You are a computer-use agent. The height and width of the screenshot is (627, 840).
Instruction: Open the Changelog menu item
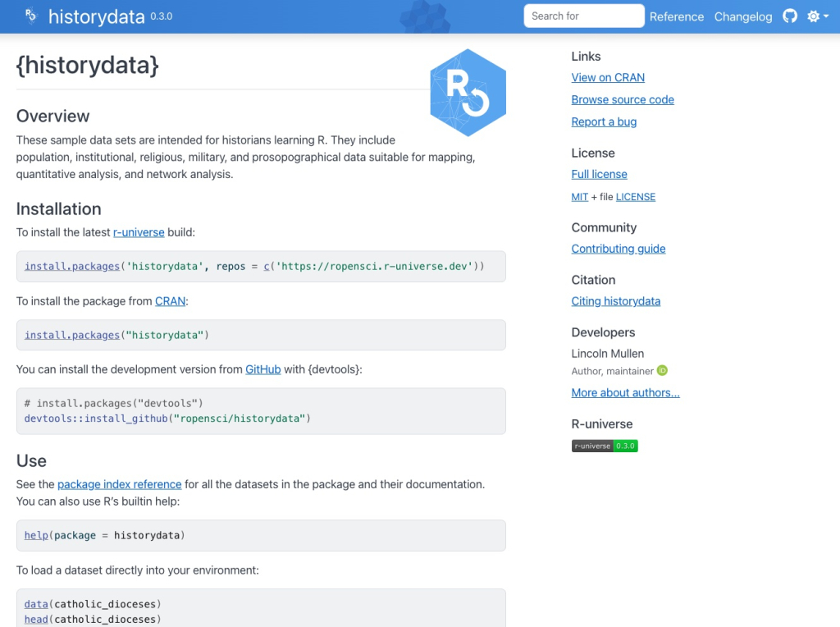coord(743,16)
